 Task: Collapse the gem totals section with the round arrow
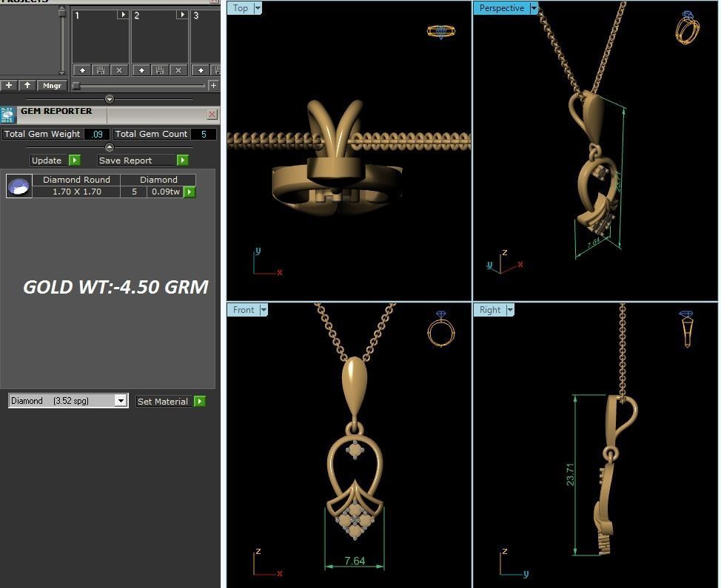(110, 147)
